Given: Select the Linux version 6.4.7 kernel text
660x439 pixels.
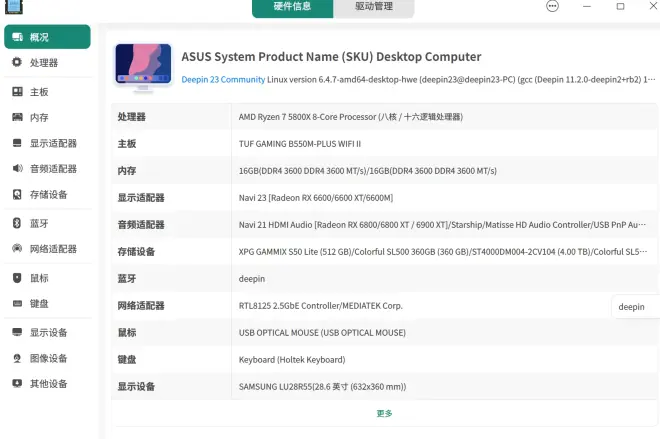Looking at the screenshot, I should (x=461, y=80).
